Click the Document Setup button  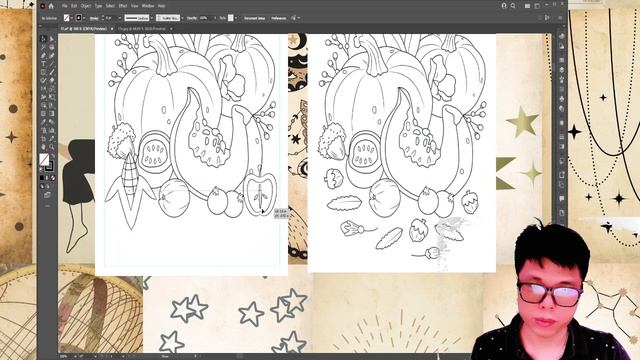tap(254, 18)
